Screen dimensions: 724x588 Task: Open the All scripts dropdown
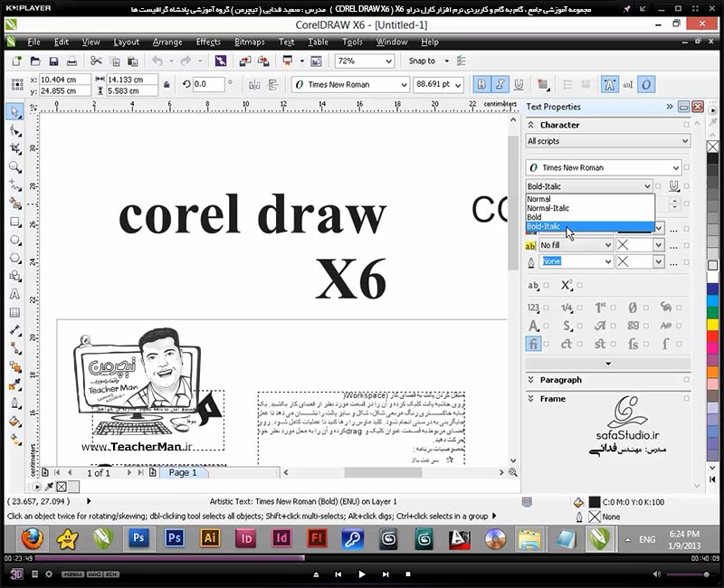608,141
